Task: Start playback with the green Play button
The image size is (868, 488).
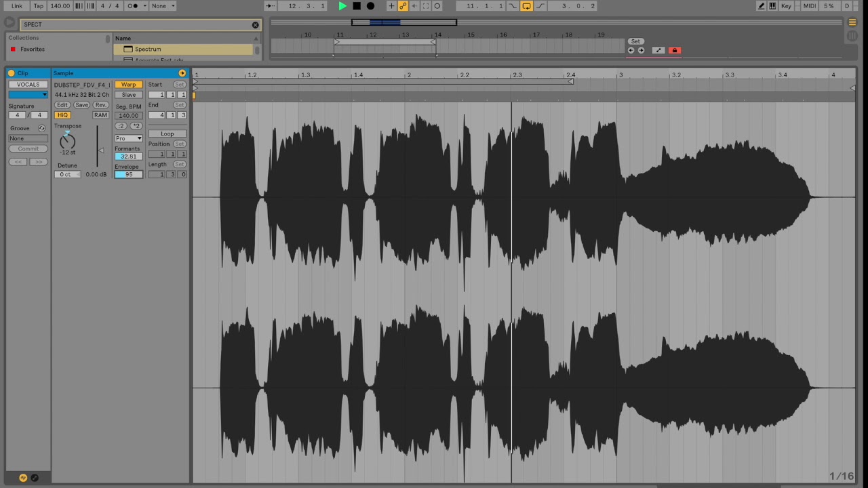Action: tap(342, 6)
